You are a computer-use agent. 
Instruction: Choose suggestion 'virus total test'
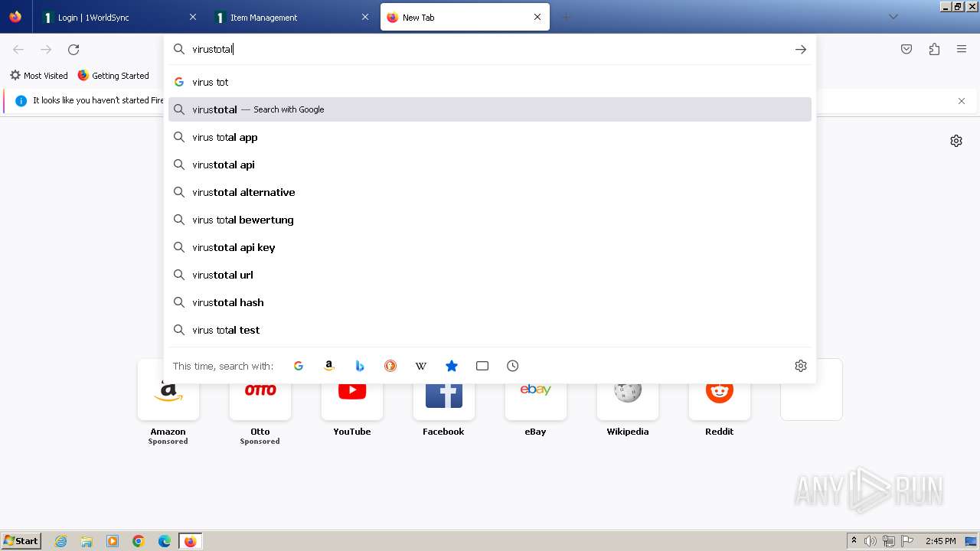coord(490,330)
